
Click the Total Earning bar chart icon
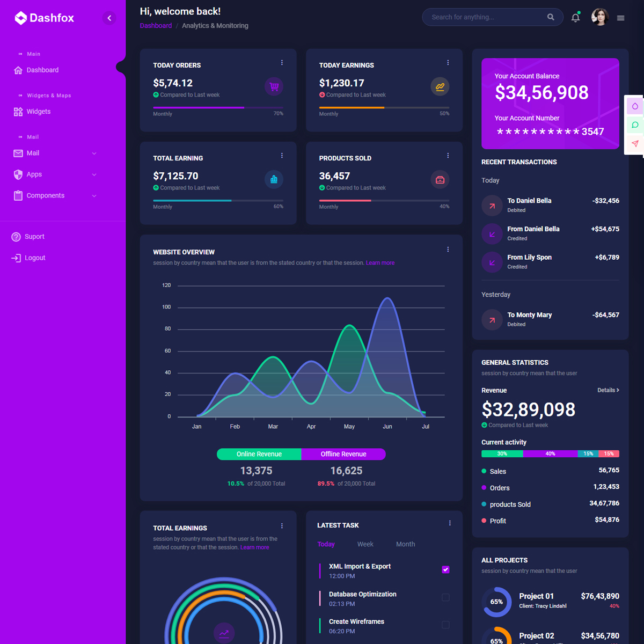274,179
